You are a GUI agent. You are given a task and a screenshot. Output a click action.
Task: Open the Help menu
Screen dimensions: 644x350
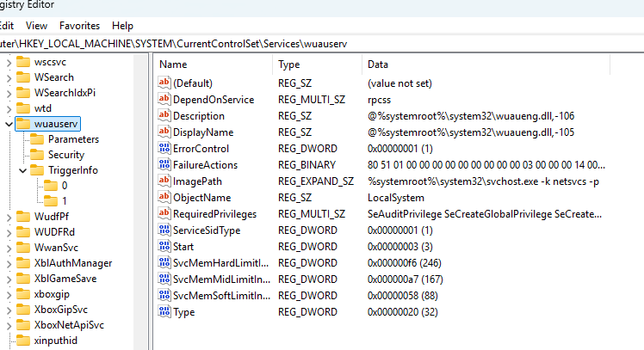click(123, 26)
